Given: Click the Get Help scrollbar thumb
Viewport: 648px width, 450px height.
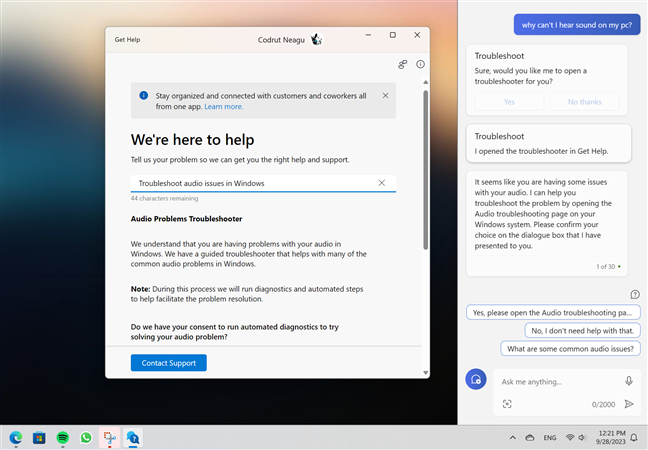Looking at the screenshot, I should (425, 169).
